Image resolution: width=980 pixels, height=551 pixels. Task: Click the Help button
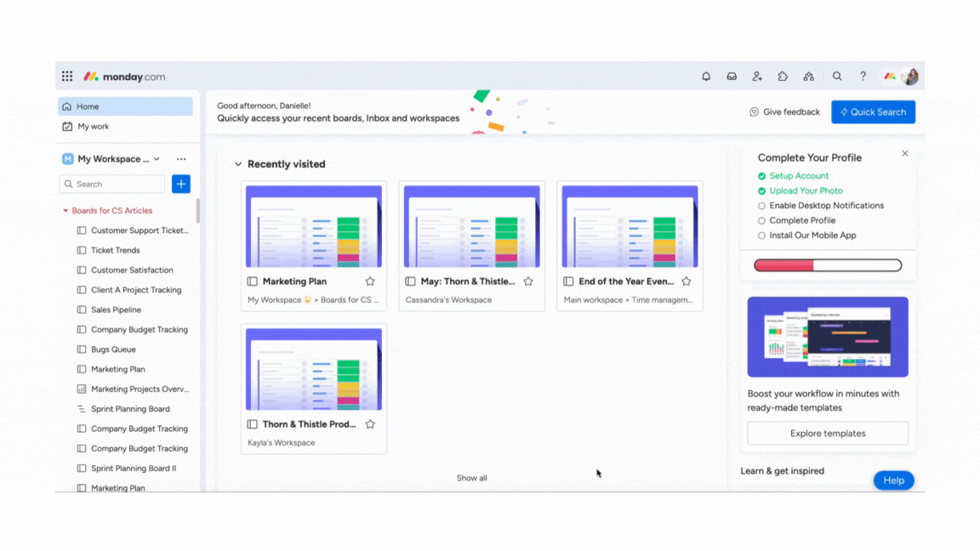(894, 480)
